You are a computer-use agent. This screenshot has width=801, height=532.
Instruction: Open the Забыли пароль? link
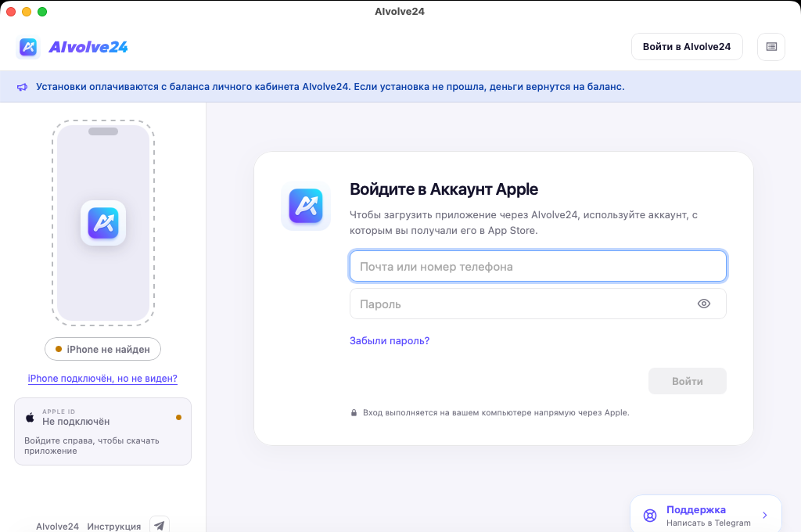click(390, 341)
